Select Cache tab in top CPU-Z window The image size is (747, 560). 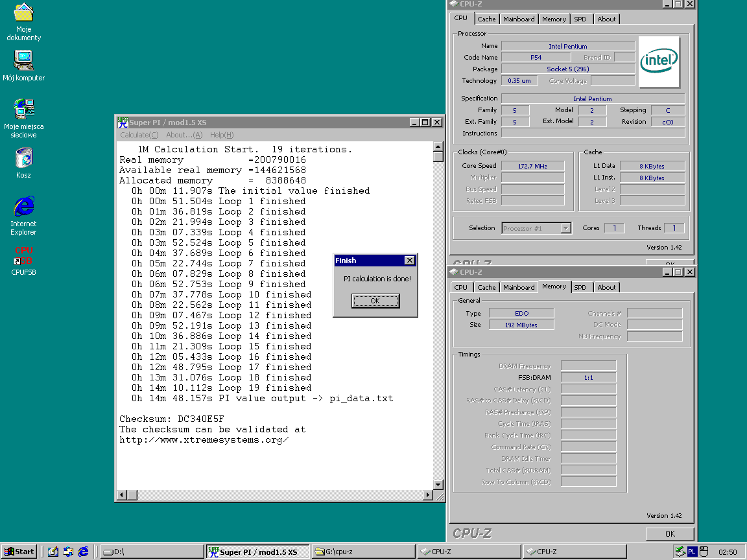click(486, 19)
